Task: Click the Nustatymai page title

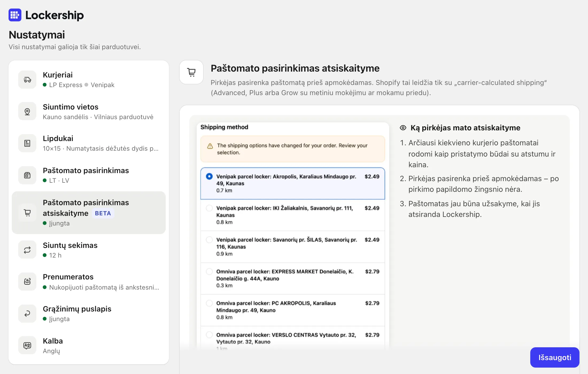Action: tap(37, 35)
